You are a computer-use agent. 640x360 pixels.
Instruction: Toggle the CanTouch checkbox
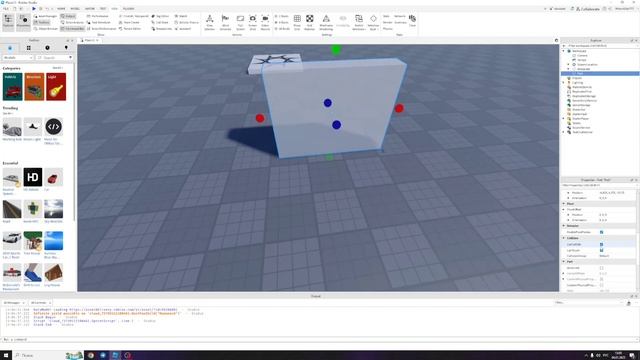tap(601, 250)
